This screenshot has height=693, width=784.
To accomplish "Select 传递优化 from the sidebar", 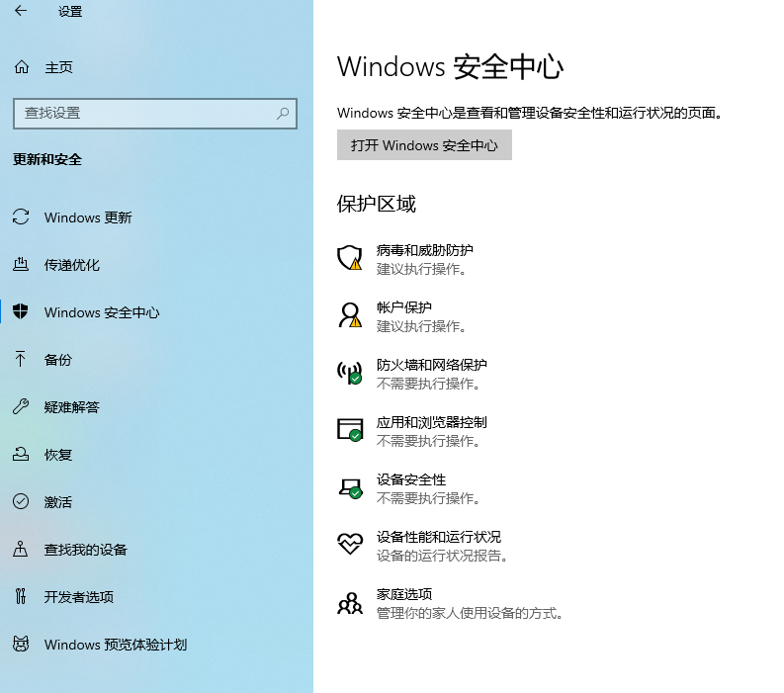I will (x=72, y=265).
